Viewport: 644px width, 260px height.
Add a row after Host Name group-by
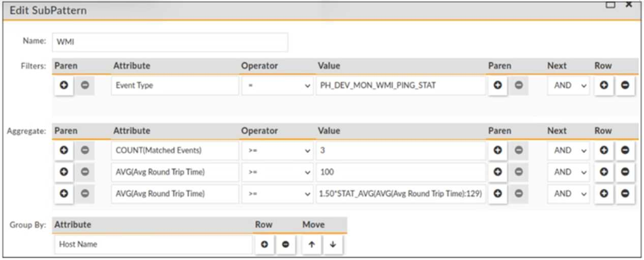(x=265, y=245)
